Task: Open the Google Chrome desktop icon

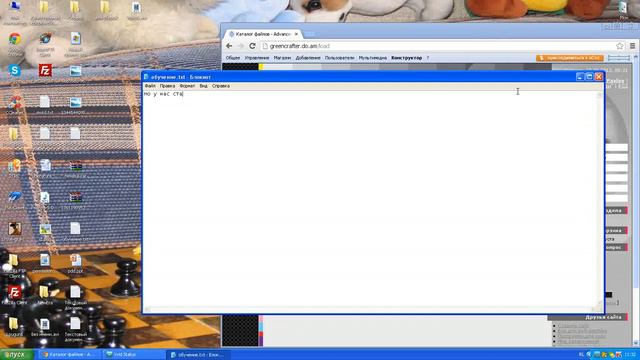Action: click(x=15, y=40)
